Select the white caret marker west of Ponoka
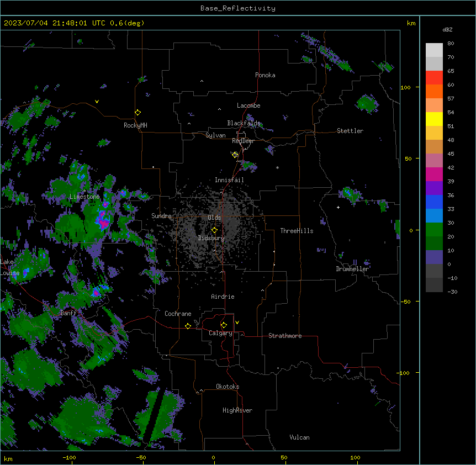This screenshot has height=465, width=476. (202, 81)
